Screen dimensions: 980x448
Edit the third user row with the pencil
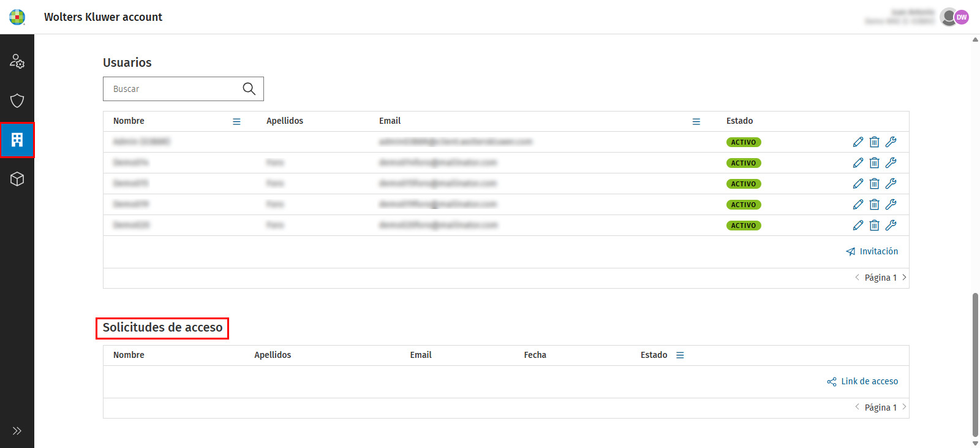pyautogui.click(x=858, y=184)
